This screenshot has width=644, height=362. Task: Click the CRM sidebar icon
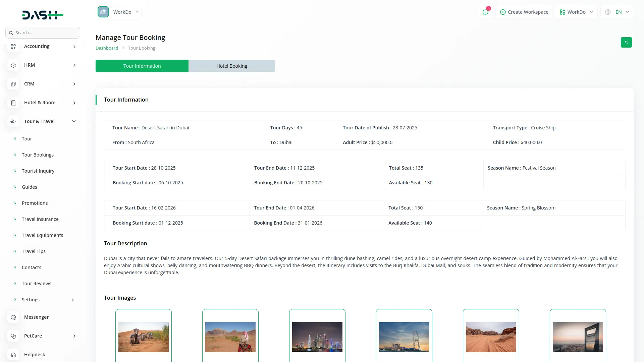pos(13,84)
